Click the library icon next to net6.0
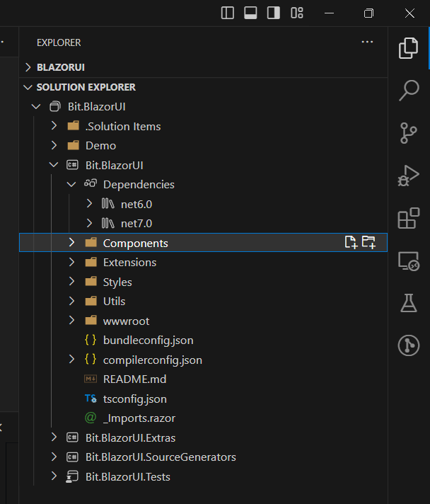Image resolution: width=430 pixels, height=504 pixels. coord(108,203)
